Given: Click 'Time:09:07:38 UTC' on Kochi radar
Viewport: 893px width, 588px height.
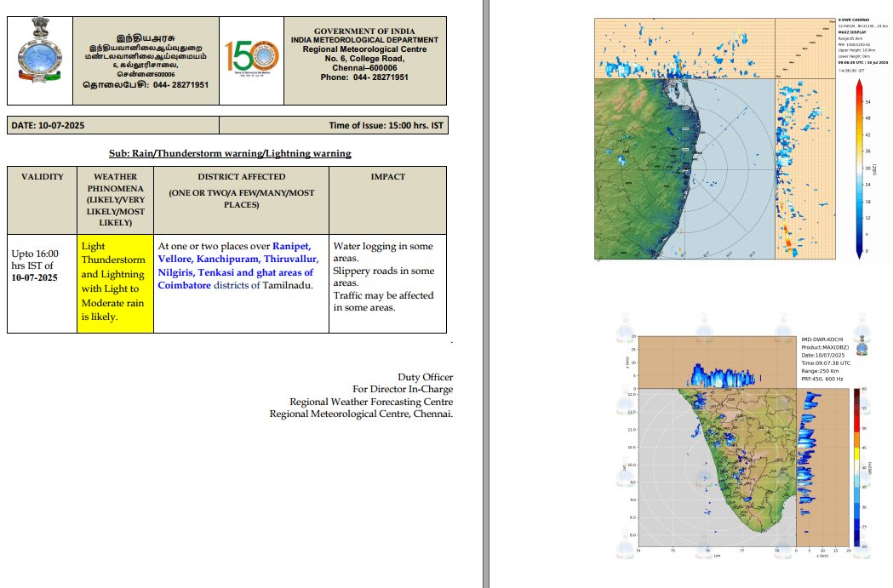Looking at the screenshot, I should tap(826, 363).
